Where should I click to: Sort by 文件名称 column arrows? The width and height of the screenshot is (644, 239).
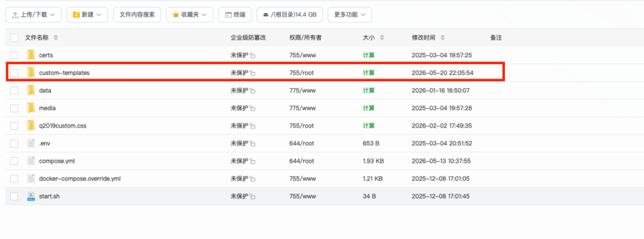tap(56, 38)
